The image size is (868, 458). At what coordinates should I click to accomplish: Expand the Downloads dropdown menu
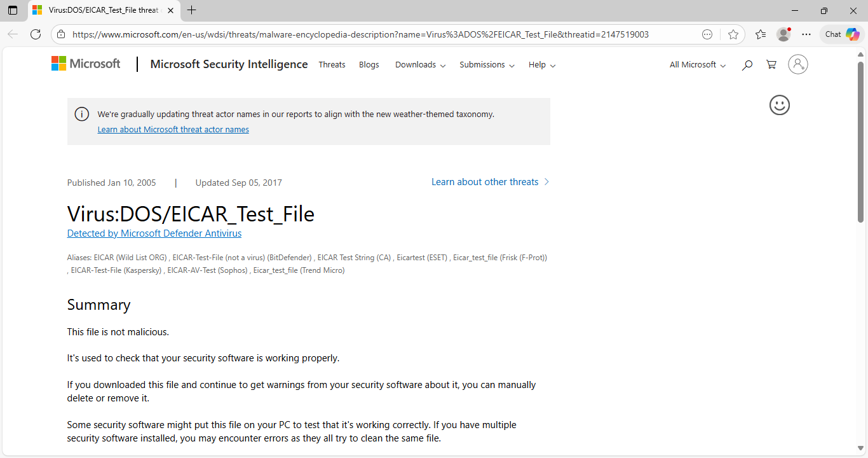point(420,65)
